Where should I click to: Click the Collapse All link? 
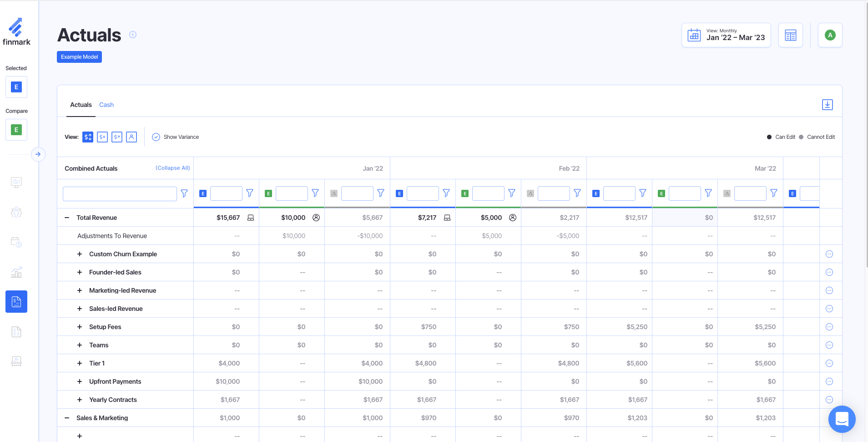point(172,168)
